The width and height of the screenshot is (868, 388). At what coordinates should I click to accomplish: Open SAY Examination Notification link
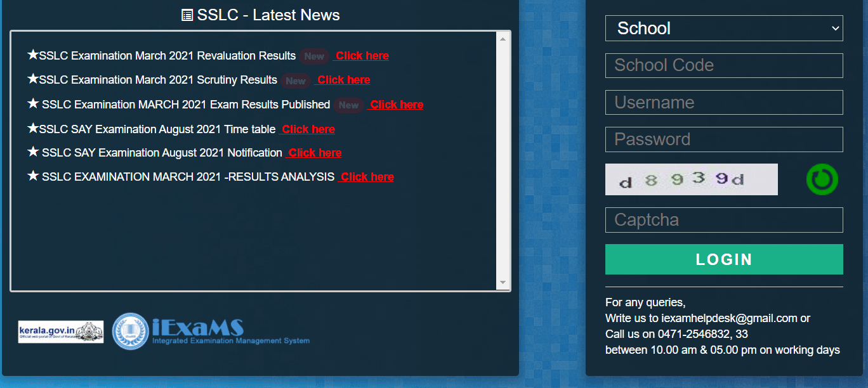(x=314, y=153)
